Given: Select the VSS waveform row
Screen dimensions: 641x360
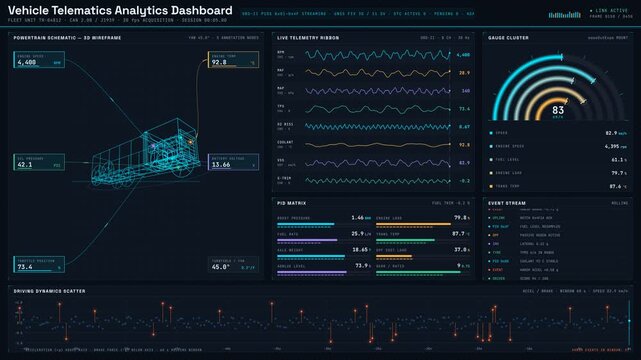Looking at the screenshot, I should [x=373, y=163].
